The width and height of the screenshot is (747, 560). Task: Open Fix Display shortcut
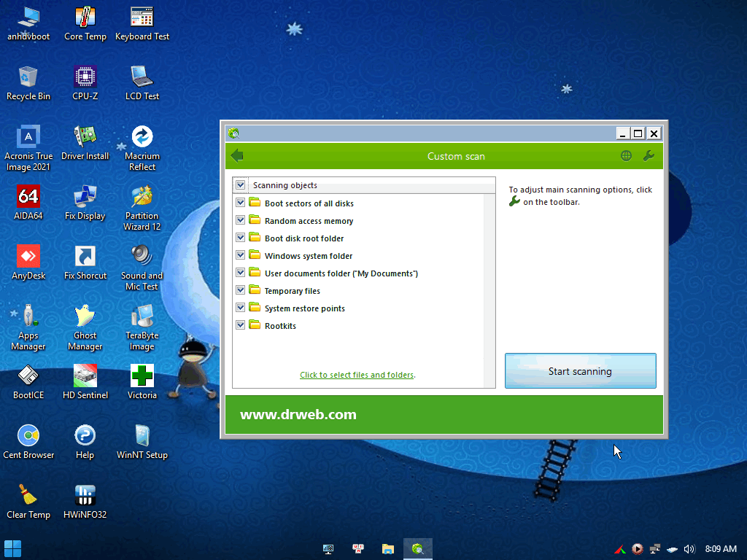pos(85,203)
